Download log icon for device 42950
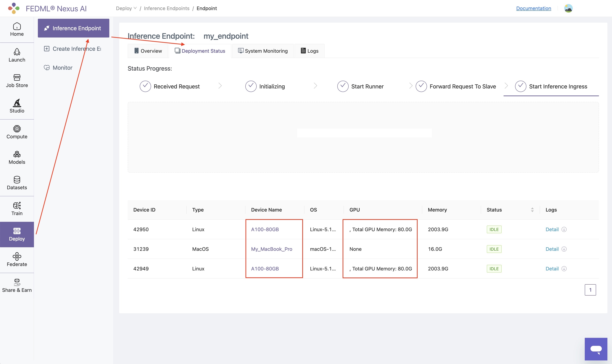 (x=564, y=229)
